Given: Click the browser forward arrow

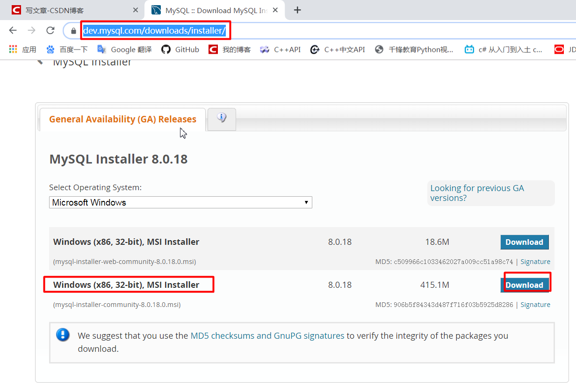Looking at the screenshot, I should click(x=31, y=30).
